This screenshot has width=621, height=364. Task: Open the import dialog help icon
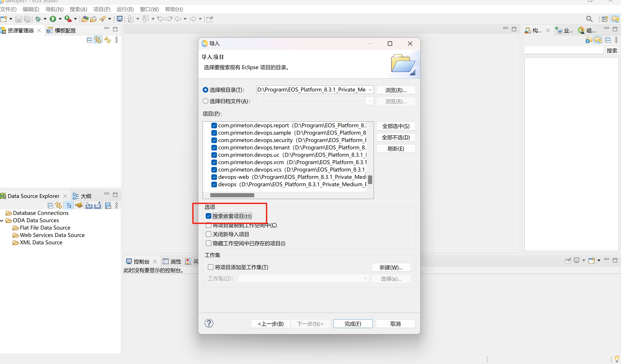click(x=209, y=323)
